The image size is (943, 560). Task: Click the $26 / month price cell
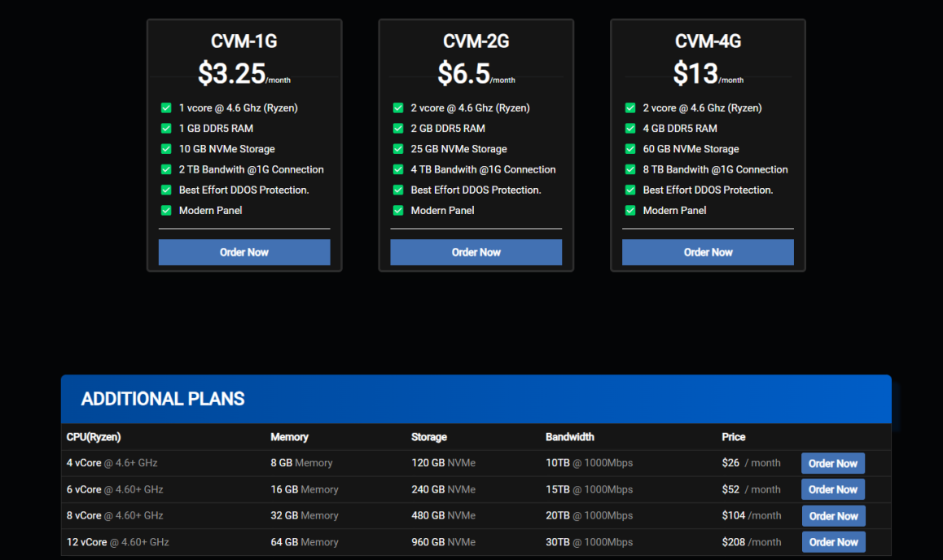click(x=751, y=462)
